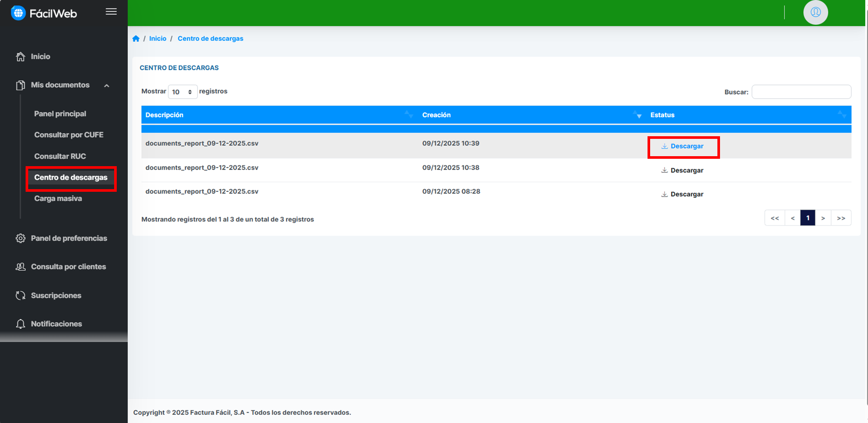Click the Suscripciones refresh icon
The image size is (868, 423).
(20, 295)
